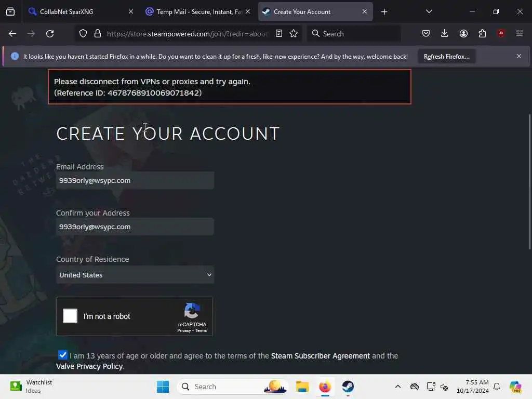Open muted volume tray icon

point(444,387)
